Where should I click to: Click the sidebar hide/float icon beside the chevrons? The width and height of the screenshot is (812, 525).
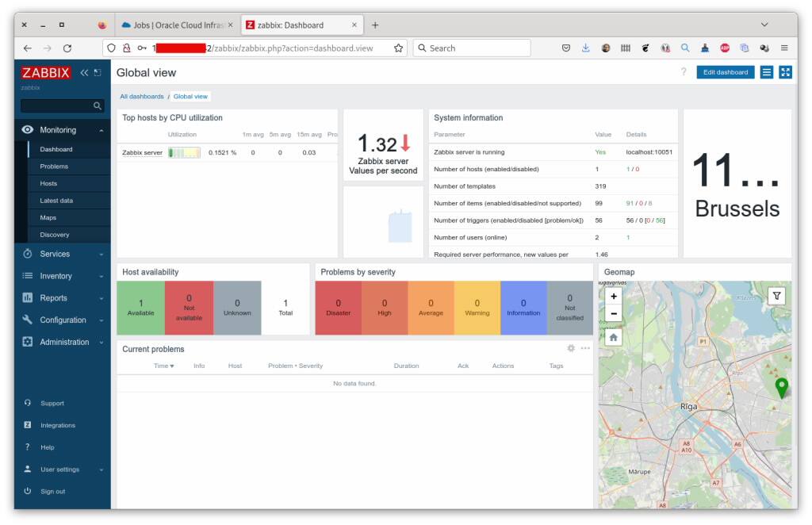coord(98,72)
